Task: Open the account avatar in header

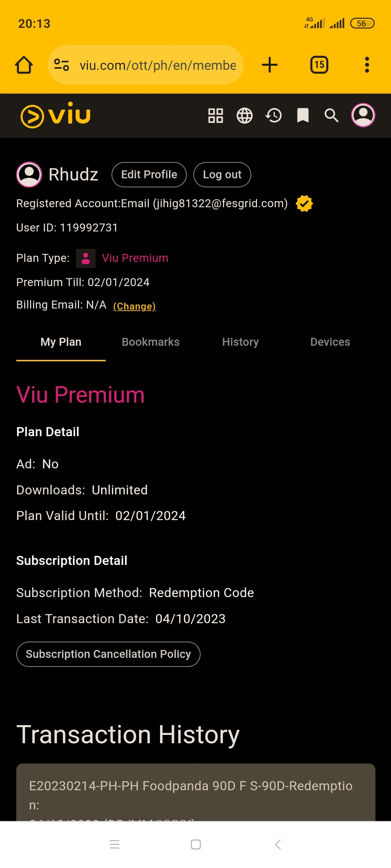Action: (x=363, y=115)
